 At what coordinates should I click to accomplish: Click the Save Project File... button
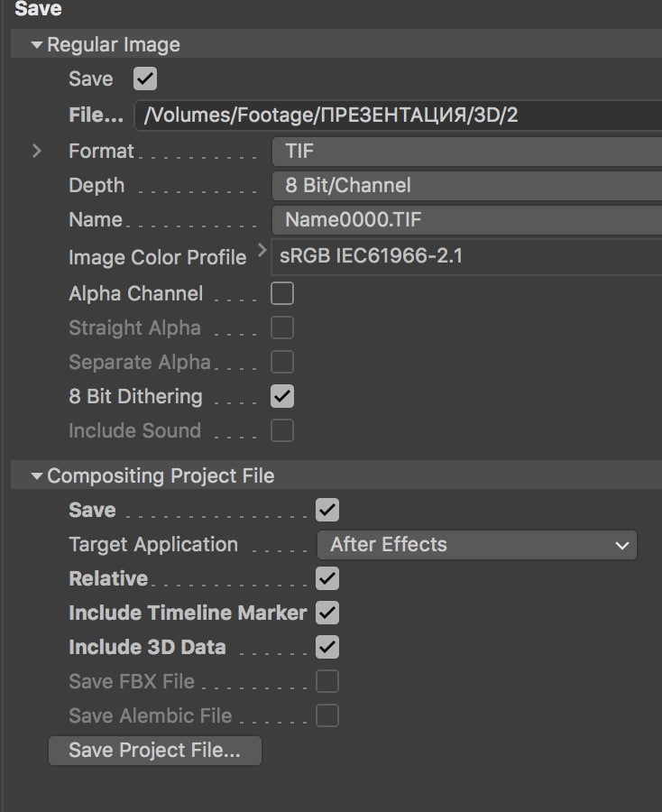[x=155, y=751]
